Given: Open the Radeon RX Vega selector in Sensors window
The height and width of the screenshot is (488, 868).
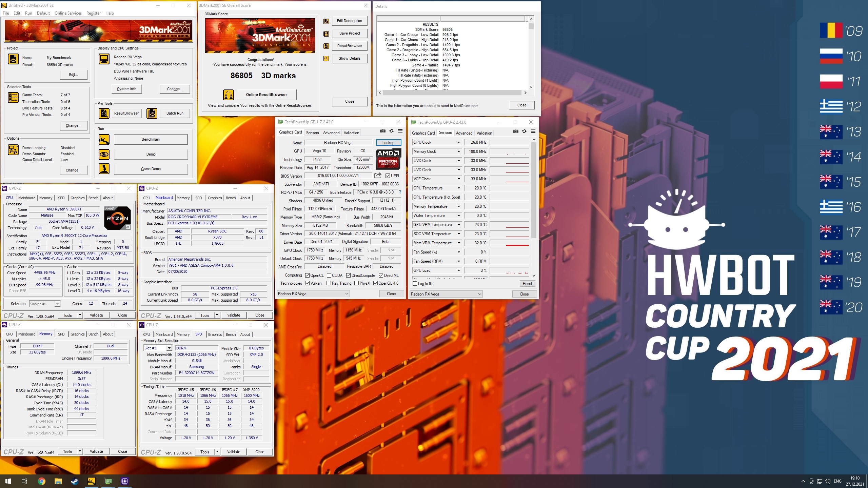Looking at the screenshot, I should (446, 294).
